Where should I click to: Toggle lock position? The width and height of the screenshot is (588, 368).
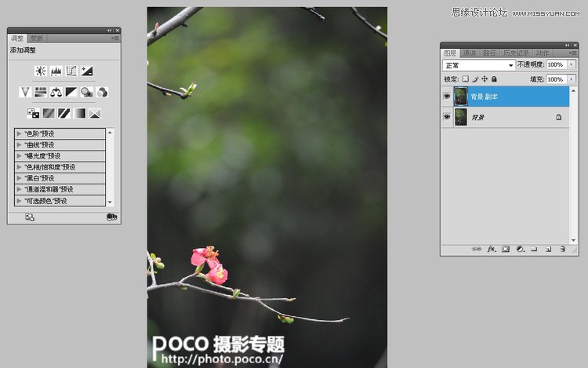[x=485, y=78]
